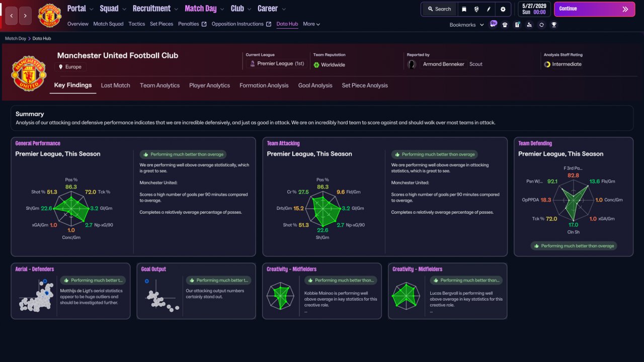
Task: Open the Team Defending radar chart
Action: tap(573, 199)
